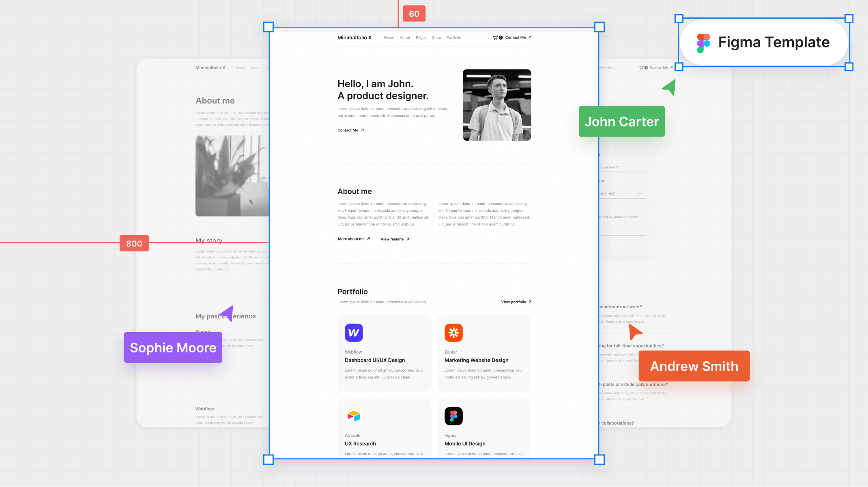Click the Figma icon in Mobile UI Design card
The image size is (868, 487).
pyautogui.click(x=454, y=416)
